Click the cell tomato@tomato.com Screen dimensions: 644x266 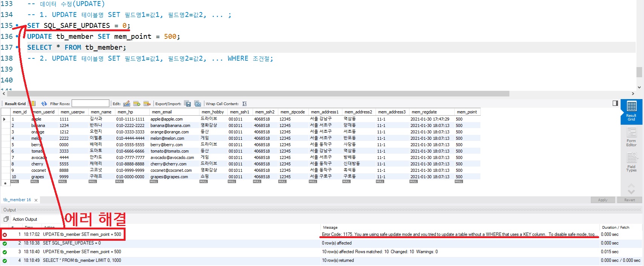[170, 151]
